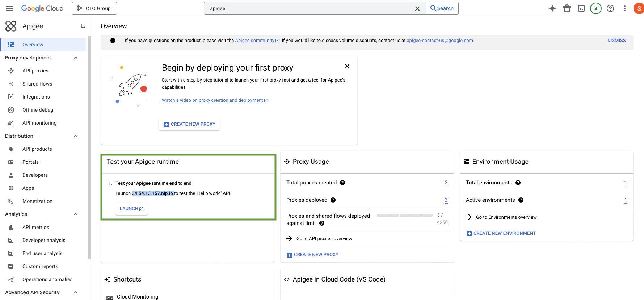Click the Developers person icon
644x300 pixels.
tap(11, 175)
